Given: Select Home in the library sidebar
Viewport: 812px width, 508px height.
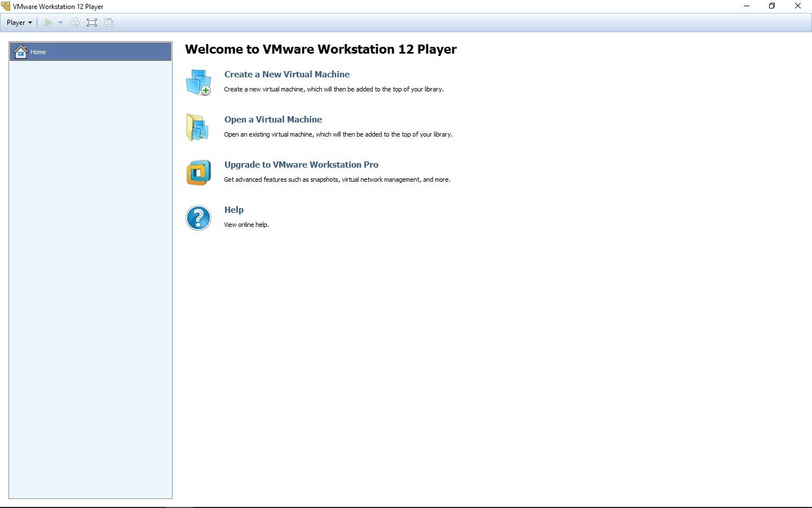Looking at the screenshot, I should (90, 51).
